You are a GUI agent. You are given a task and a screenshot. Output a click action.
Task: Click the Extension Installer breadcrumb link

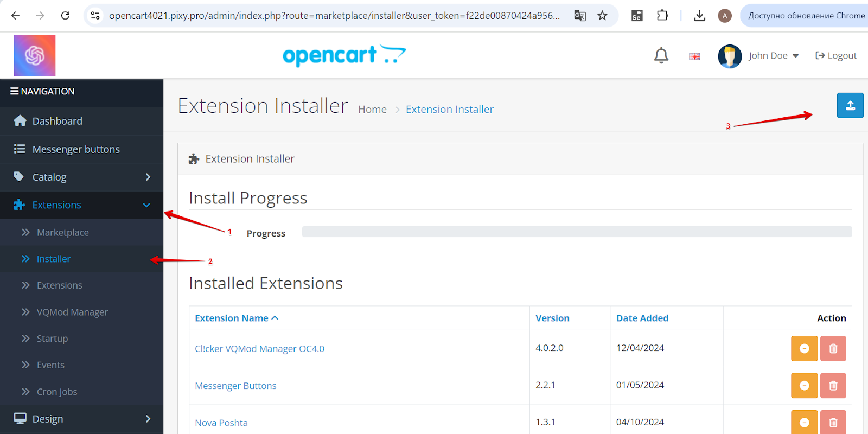pos(450,110)
